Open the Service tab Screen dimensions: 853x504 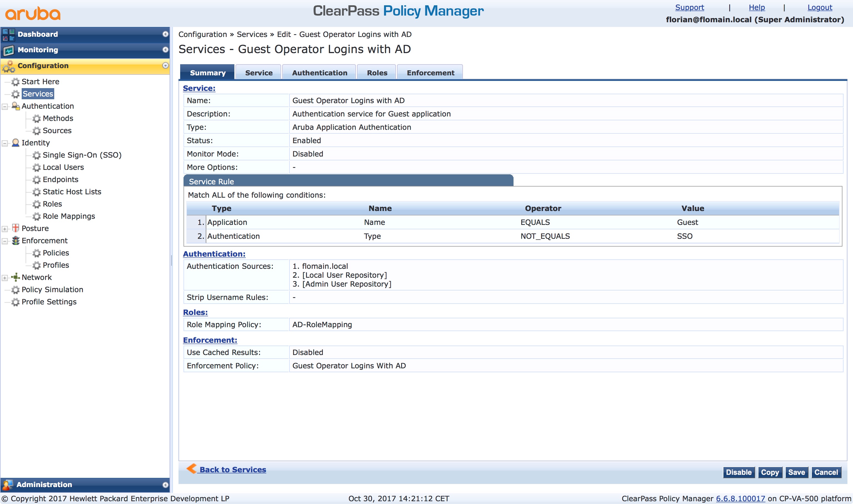(x=258, y=72)
